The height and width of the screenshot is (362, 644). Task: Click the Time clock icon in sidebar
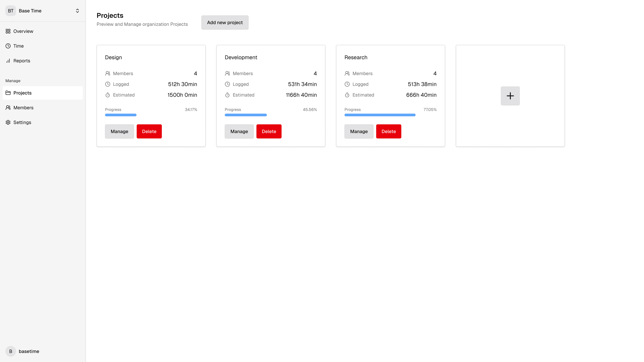(x=8, y=46)
